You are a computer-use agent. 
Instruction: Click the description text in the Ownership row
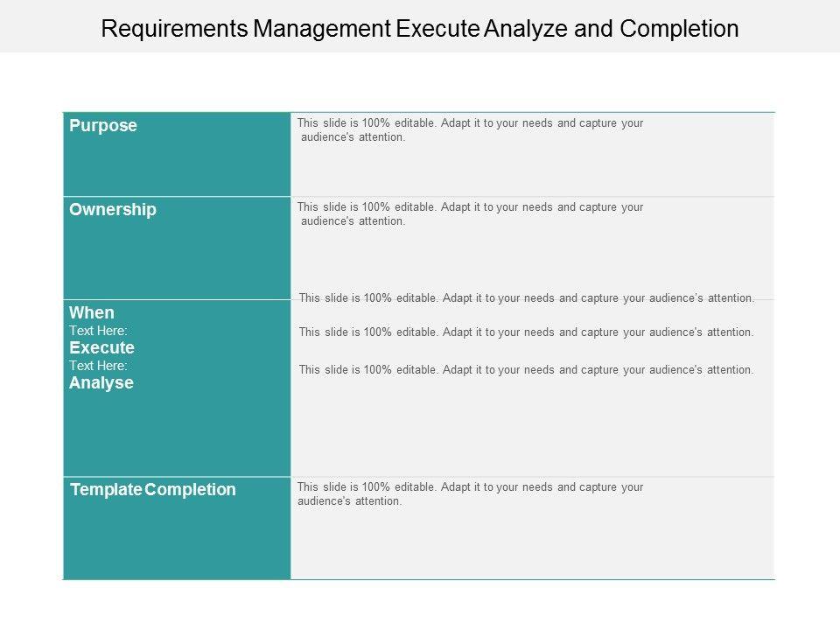(470, 214)
